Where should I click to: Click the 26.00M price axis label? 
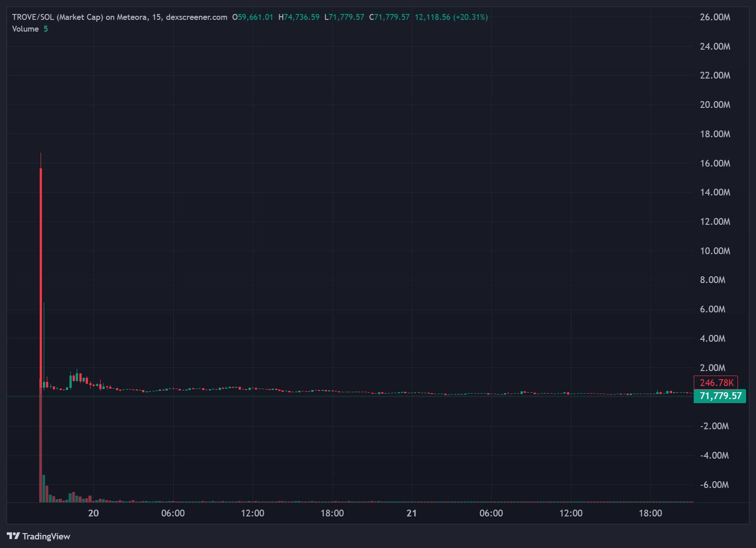(x=715, y=17)
